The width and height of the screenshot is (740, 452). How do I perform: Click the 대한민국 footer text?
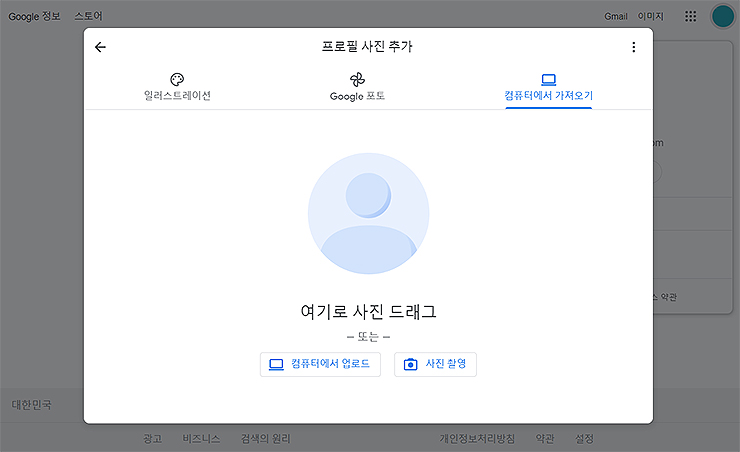tap(31, 405)
